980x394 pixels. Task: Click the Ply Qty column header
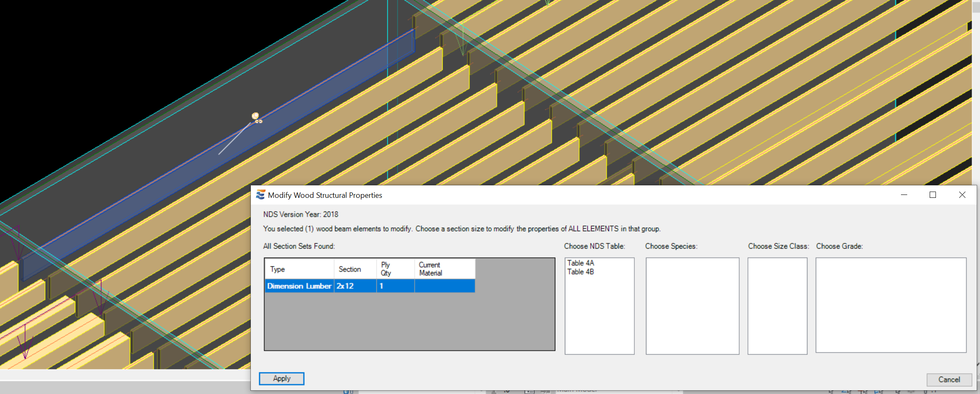pos(395,269)
